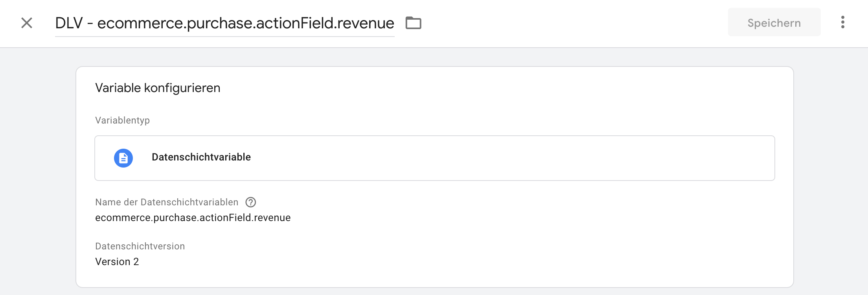Click the Speichern button

[774, 22]
